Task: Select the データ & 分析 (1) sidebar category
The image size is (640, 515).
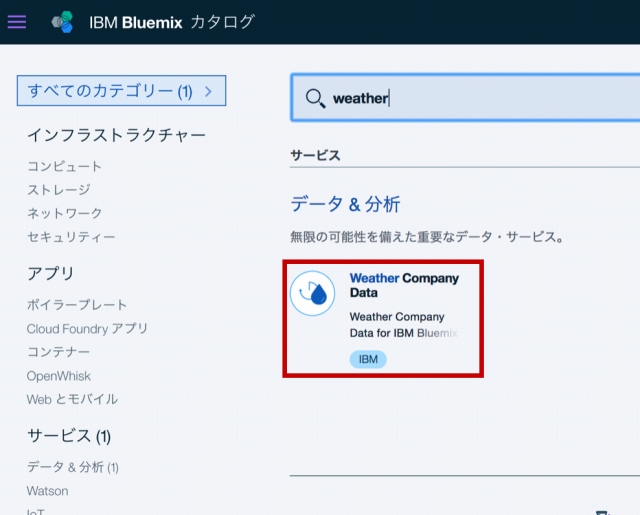Action: (x=73, y=467)
